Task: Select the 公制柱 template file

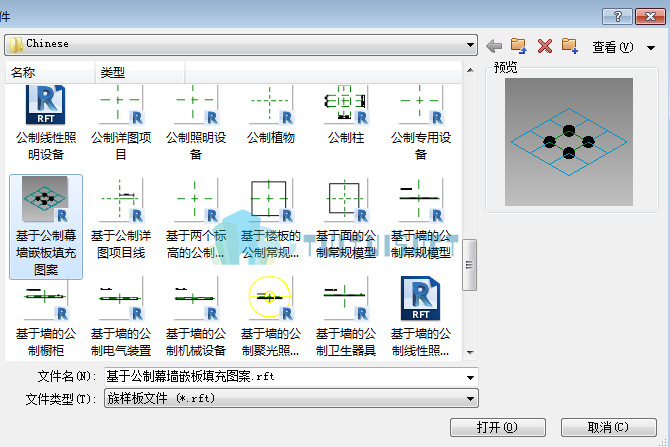Action: coord(346,115)
